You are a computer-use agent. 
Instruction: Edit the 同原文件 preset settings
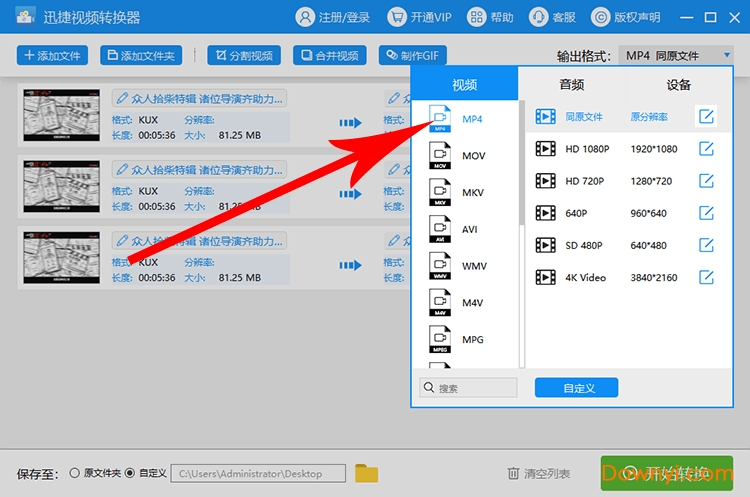pos(706,116)
